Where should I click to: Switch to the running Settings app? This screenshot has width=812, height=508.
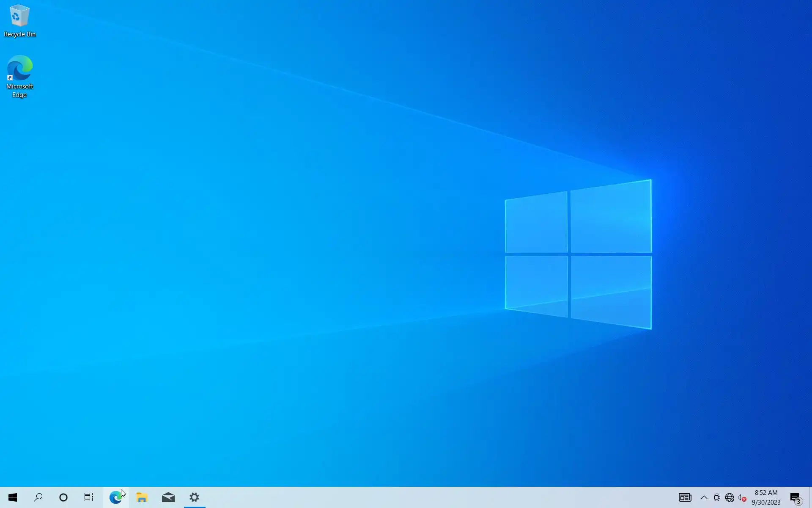click(x=194, y=497)
